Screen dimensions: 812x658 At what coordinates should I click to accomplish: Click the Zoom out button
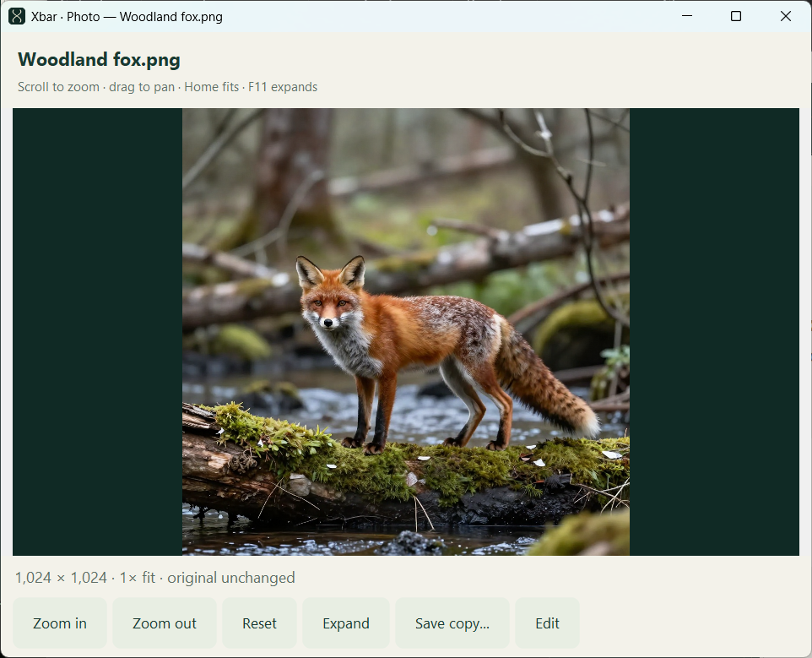click(x=164, y=623)
